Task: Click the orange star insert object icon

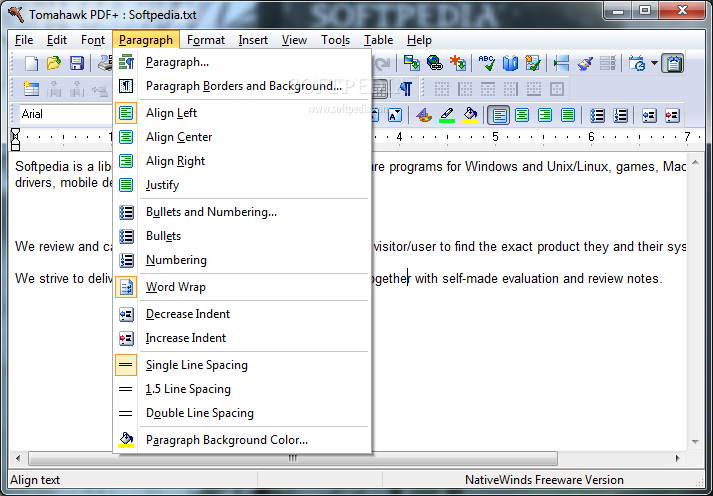Action: (x=457, y=63)
